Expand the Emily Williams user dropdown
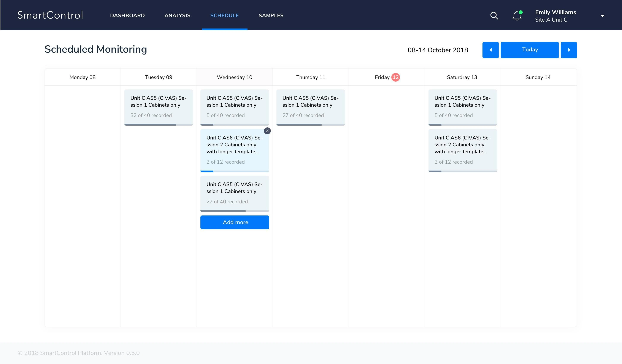The width and height of the screenshot is (622, 364). 602,16
